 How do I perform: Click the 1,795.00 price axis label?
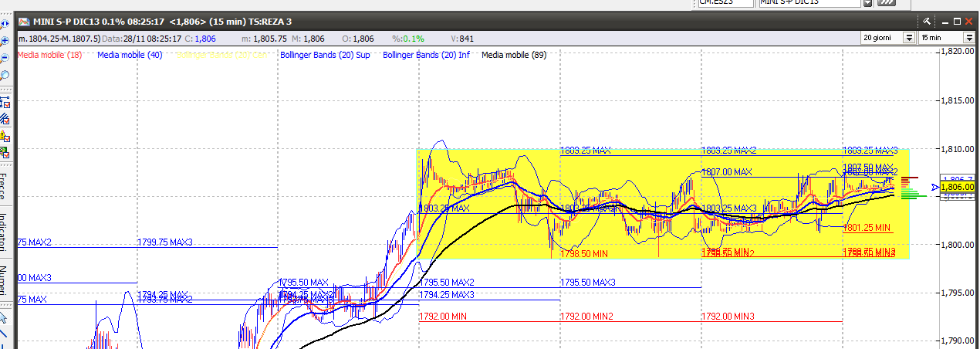coord(958,293)
